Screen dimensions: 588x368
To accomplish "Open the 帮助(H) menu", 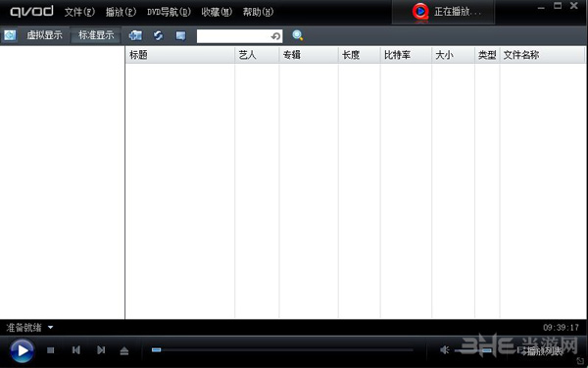I will tap(258, 12).
